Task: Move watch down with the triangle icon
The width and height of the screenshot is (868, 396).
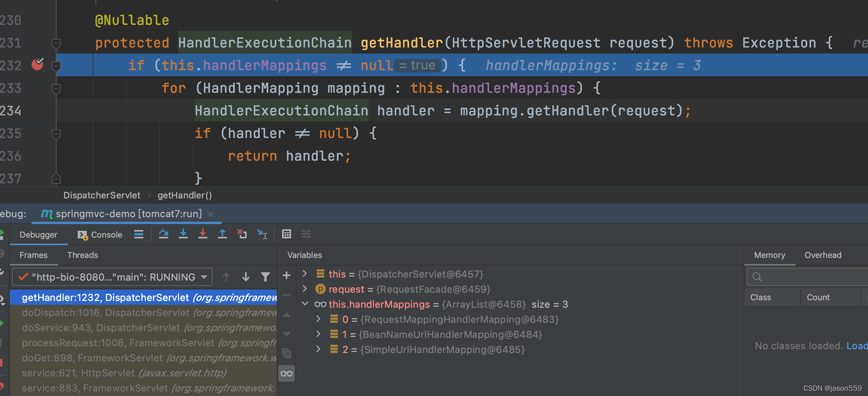Action: pos(287,334)
